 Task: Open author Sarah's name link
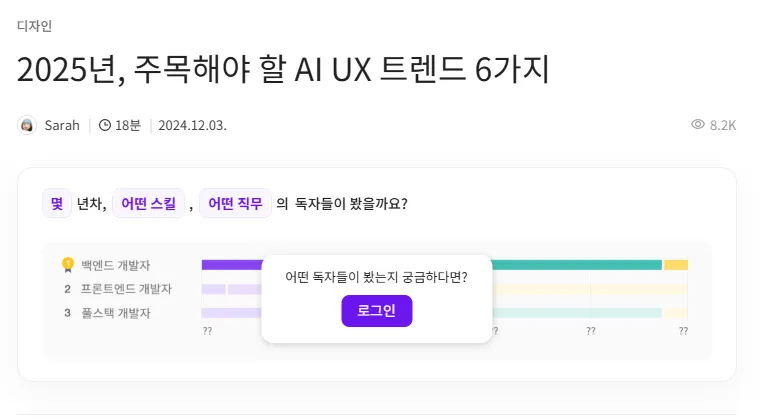[x=62, y=125]
